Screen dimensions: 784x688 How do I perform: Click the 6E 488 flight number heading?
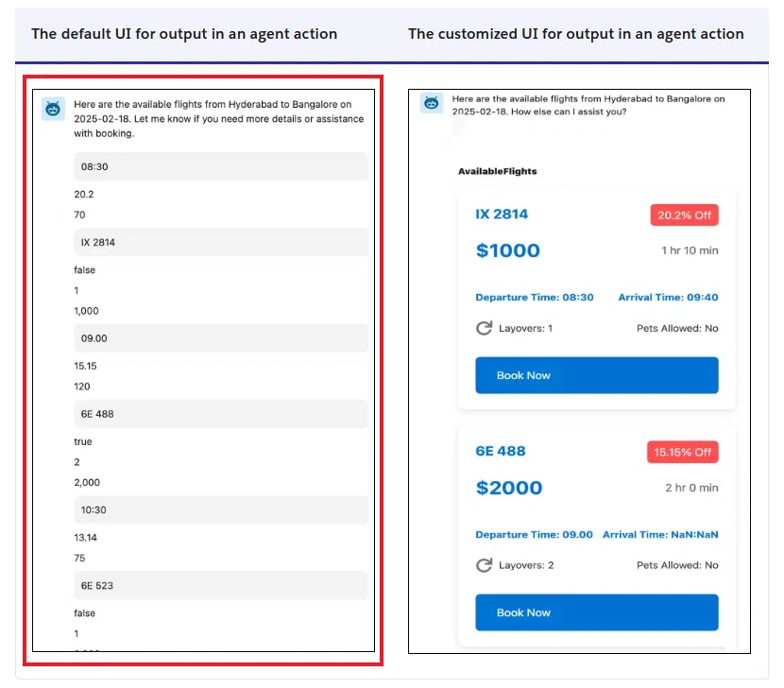[x=501, y=451]
